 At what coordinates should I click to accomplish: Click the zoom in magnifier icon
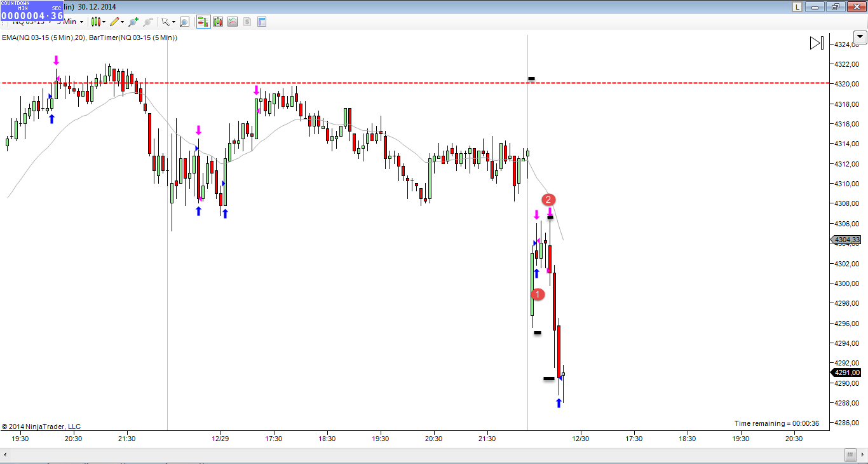click(133, 22)
